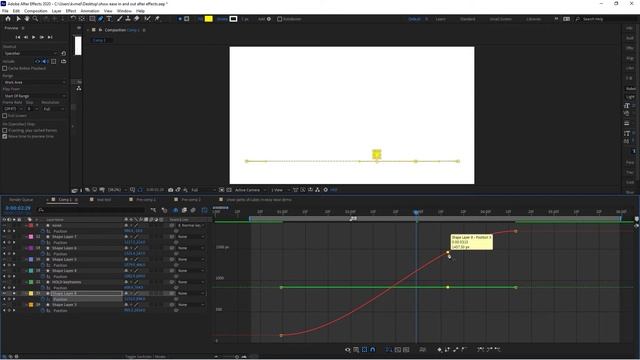Select the Type tool
This screenshot has width=640, height=360.
point(109,19)
